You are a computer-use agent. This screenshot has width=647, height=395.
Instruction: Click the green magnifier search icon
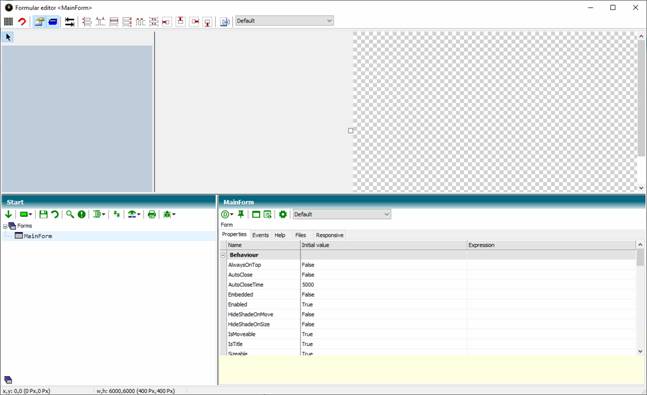pos(70,214)
